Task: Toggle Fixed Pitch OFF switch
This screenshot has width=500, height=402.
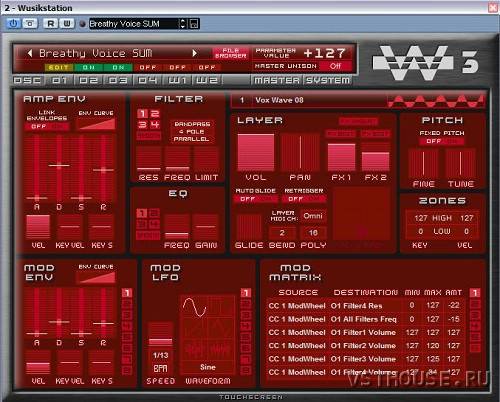Action: [x=442, y=141]
